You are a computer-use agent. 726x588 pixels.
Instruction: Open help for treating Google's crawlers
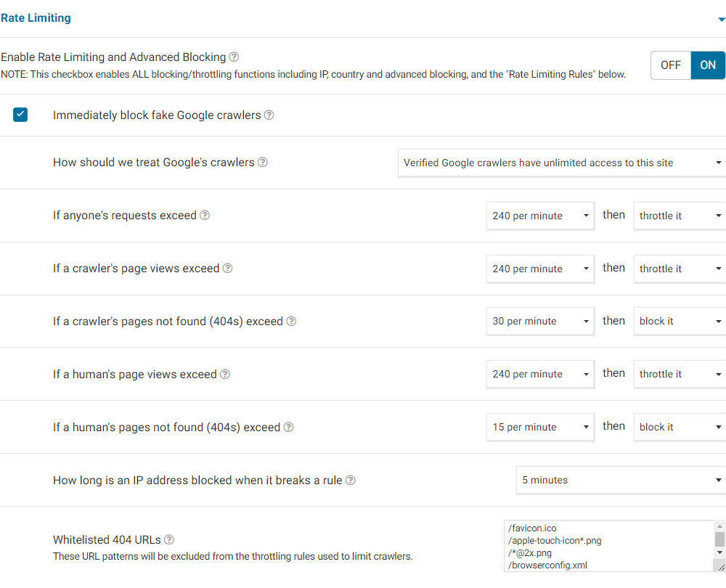(x=263, y=163)
